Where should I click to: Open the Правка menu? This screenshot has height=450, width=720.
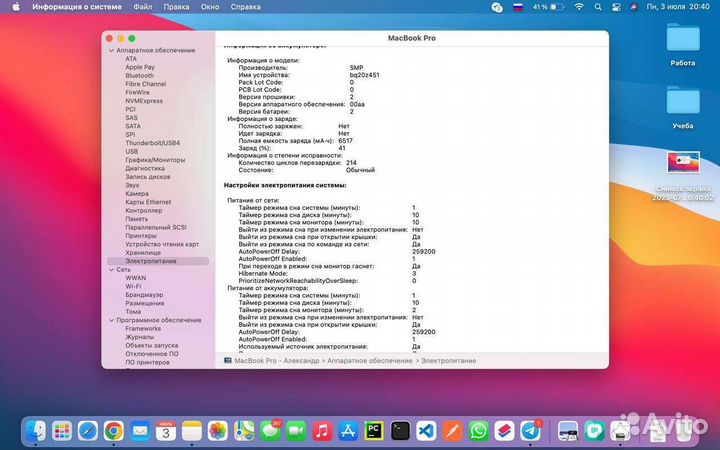(x=176, y=7)
